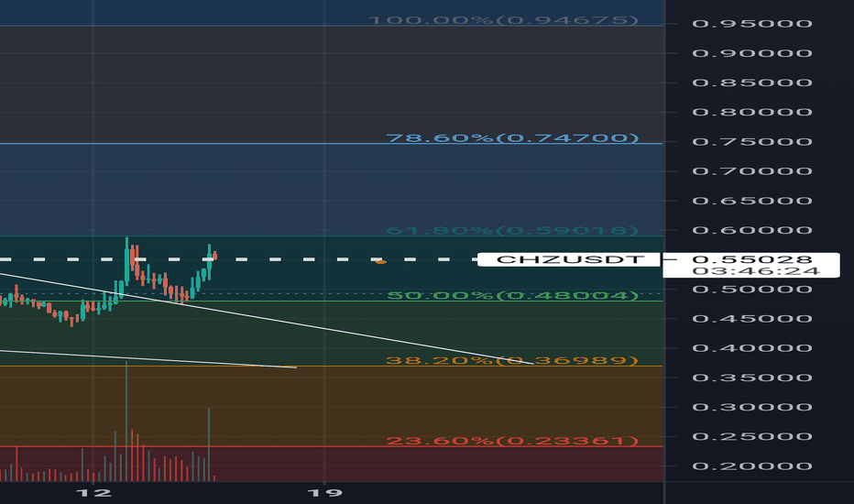Screen dimensions: 854x504
Task: Click the 0.75000 price axis value
Action: [752, 142]
